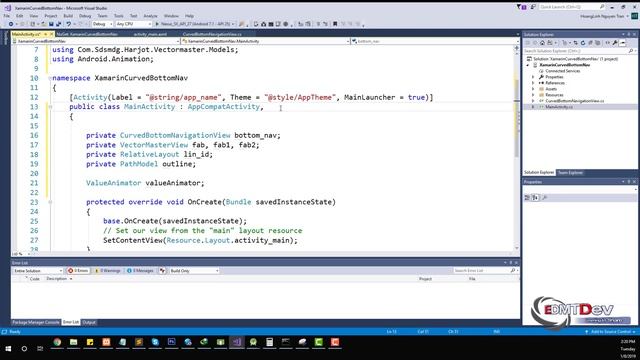The image size is (640, 360).
Task: Click the Undo arrow in the toolbar
Action: pyautogui.click(x=69, y=24)
